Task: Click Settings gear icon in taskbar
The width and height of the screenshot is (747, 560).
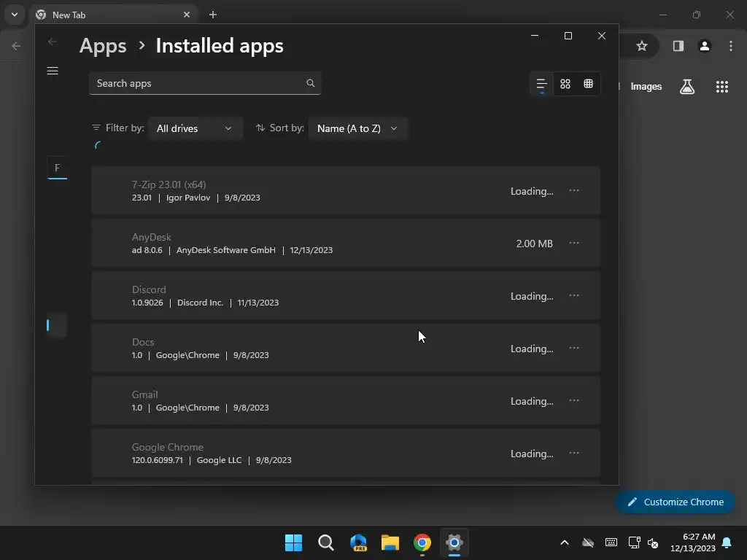Action: pyautogui.click(x=454, y=542)
